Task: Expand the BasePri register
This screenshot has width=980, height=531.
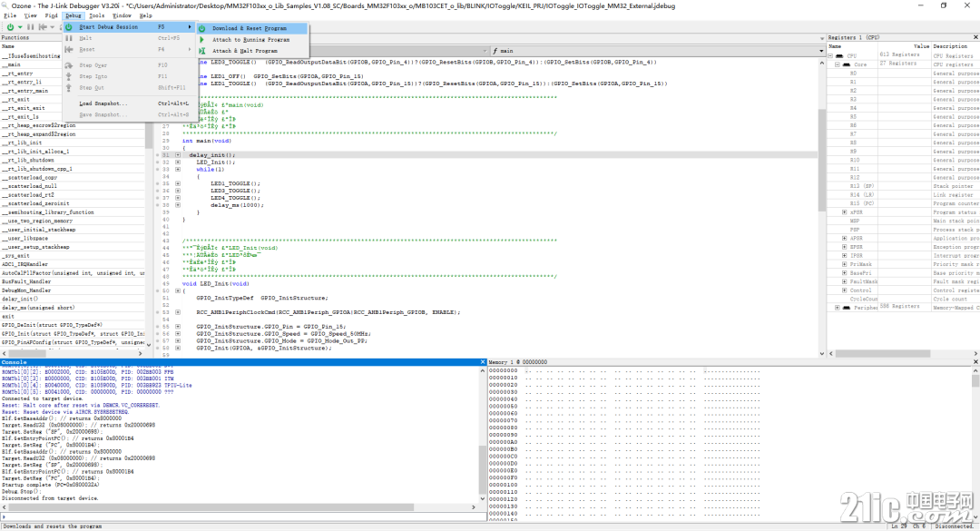Action: click(845, 272)
